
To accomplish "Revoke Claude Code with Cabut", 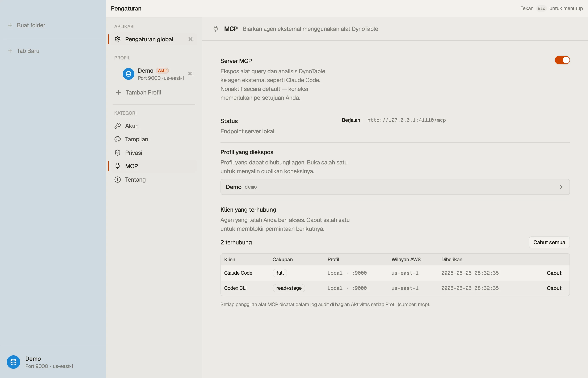I will coord(554,273).
